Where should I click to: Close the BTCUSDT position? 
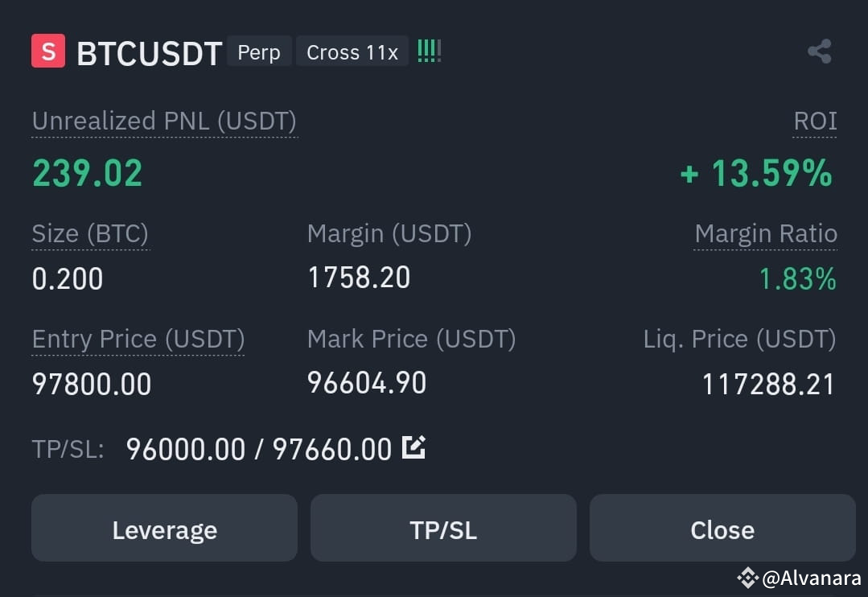[x=722, y=529]
